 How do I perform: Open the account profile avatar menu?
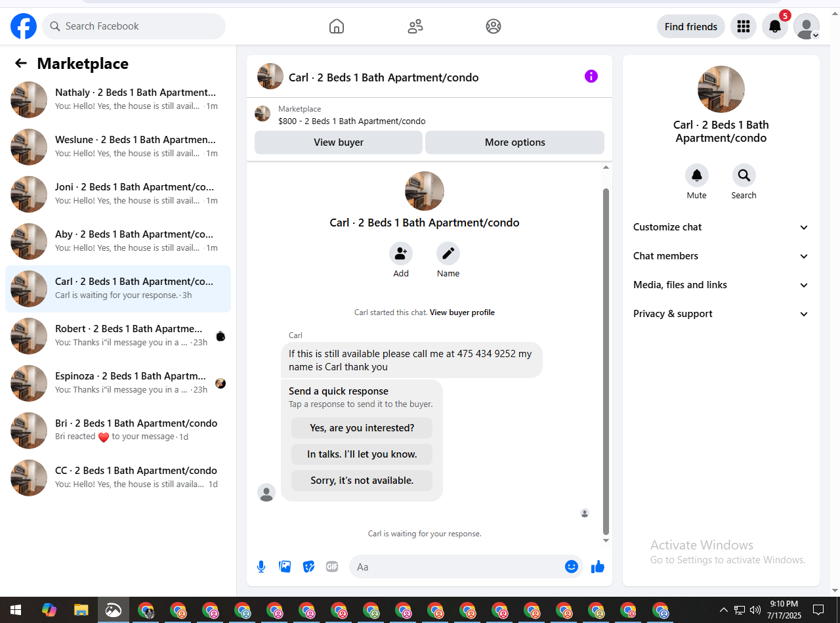coord(807,26)
